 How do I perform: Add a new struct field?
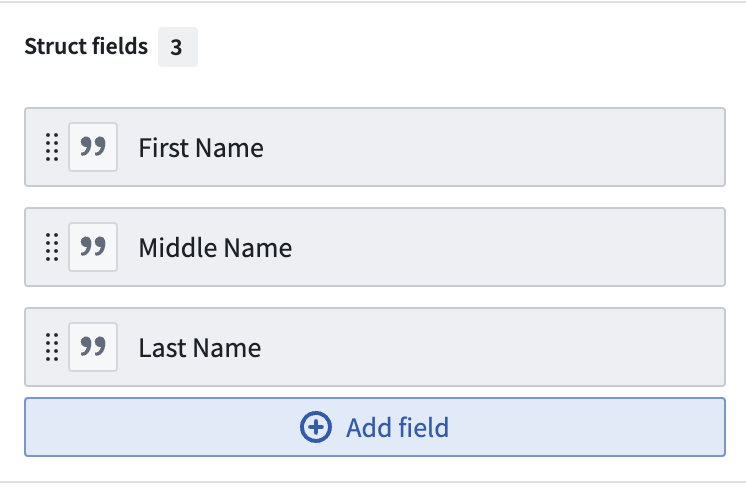tap(375, 427)
